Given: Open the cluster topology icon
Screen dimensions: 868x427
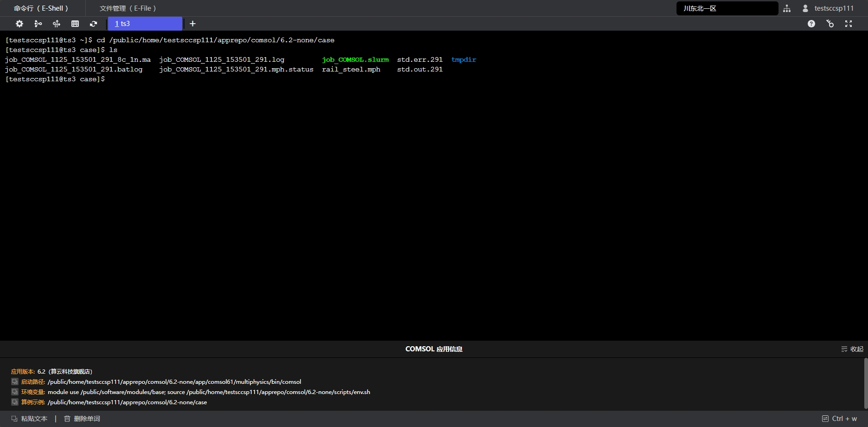Looking at the screenshot, I should (x=787, y=8).
